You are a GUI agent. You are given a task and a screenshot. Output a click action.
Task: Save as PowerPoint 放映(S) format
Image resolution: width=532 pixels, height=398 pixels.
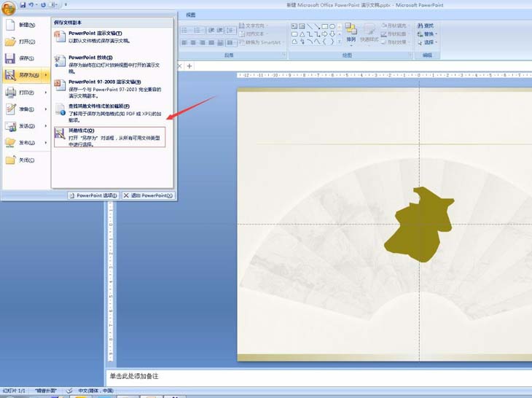pos(109,64)
